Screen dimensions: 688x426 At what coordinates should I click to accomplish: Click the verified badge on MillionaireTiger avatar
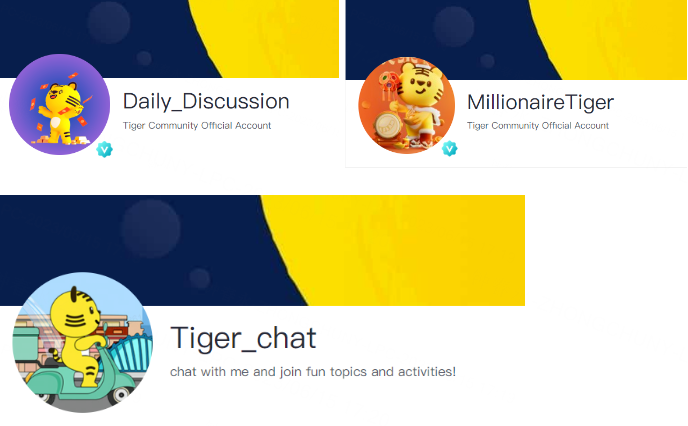(x=449, y=149)
